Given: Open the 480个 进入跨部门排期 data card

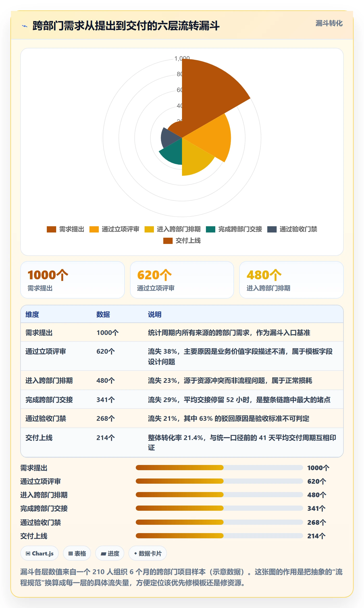Looking at the screenshot, I should tap(291, 280).
